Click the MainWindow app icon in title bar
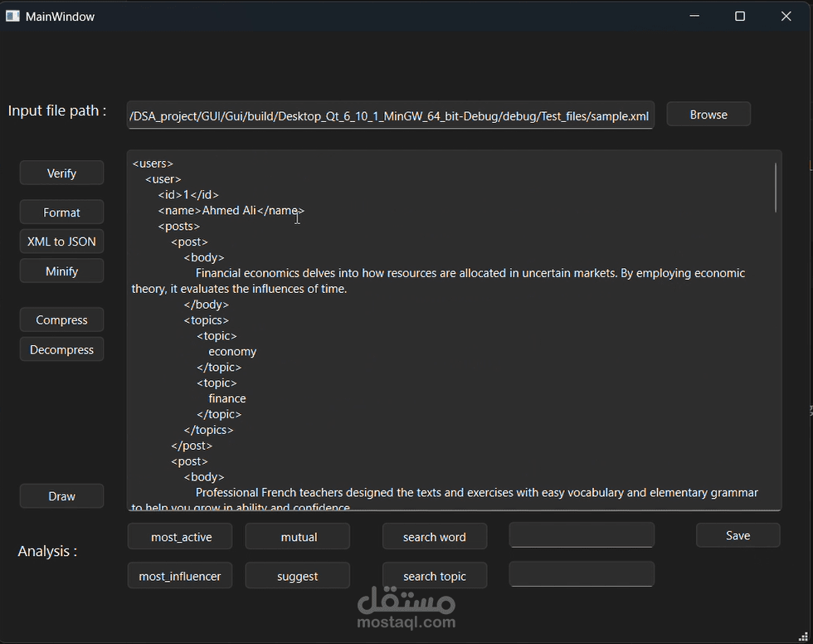The height and width of the screenshot is (644, 813). click(12, 17)
